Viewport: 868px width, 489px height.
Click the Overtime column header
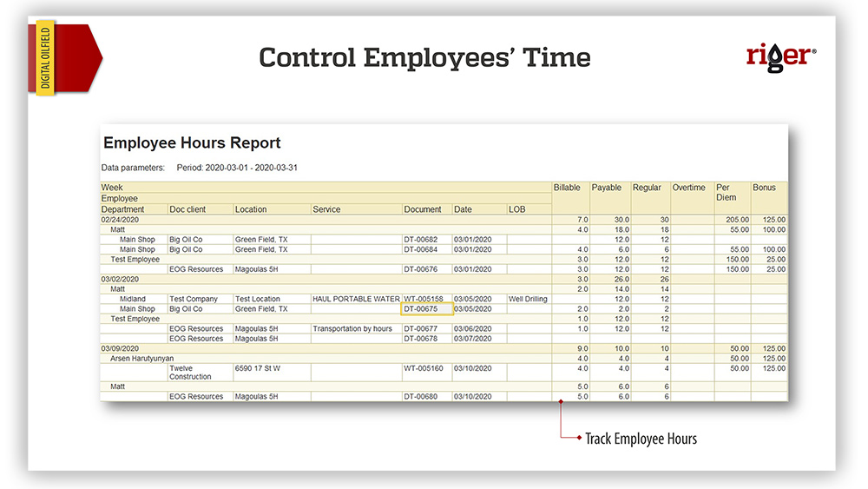(688, 188)
